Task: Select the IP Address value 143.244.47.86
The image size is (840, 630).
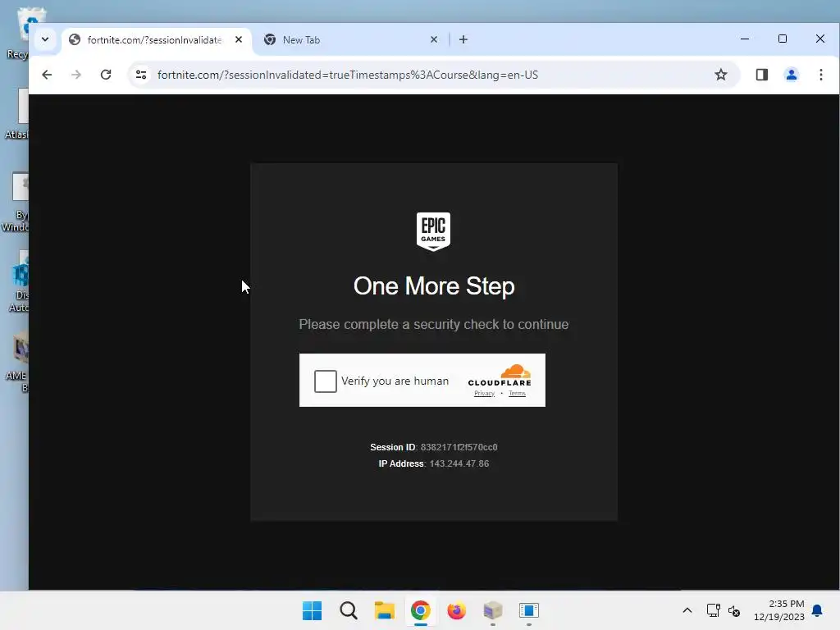Action: pos(459,463)
